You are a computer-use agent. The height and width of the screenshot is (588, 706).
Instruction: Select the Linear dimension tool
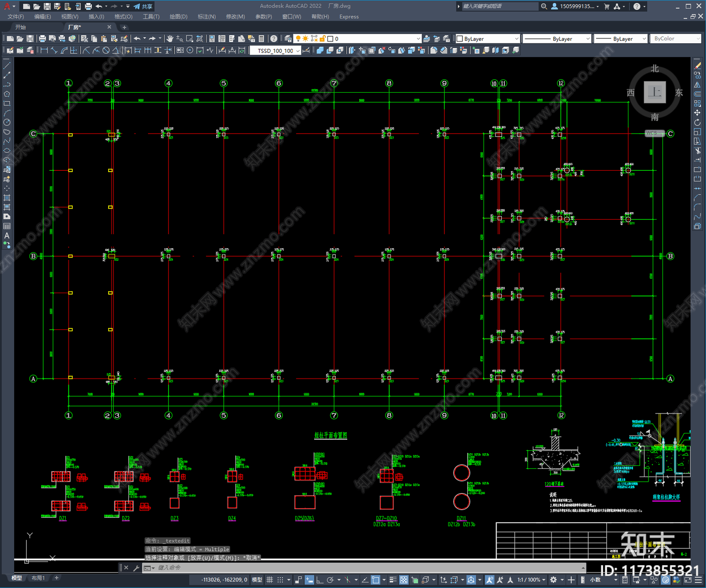[x=44, y=50]
